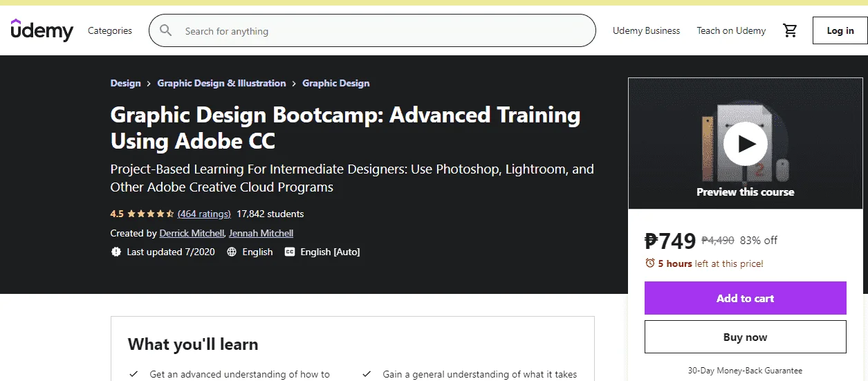This screenshot has width=868, height=381.
Task: Click the course title heading
Action: (x=345, y=127)
